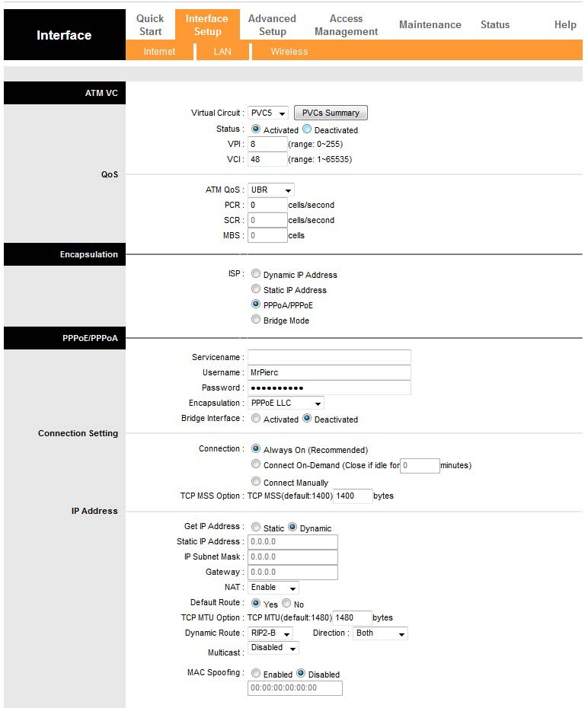Viewport: 588px width, 708px height.
Task: Click the PCR cells/second field
Action: pos(267,205)
